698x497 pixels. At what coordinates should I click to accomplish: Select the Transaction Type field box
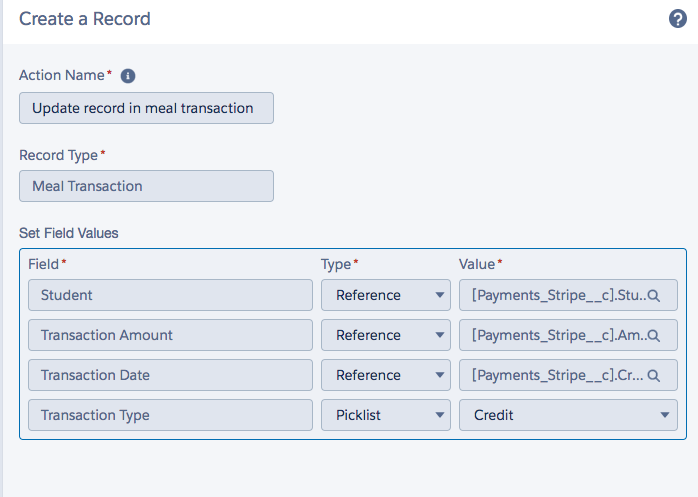click(x=170, y=415)
